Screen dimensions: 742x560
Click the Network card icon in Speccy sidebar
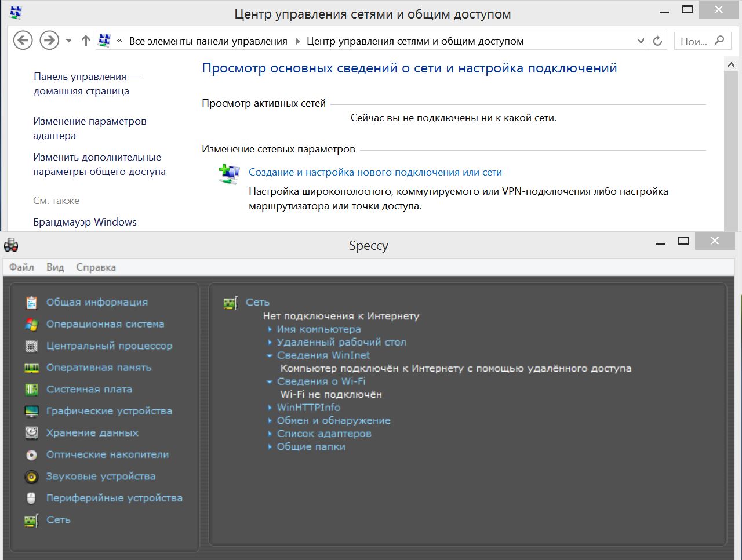tap(31, 520)
